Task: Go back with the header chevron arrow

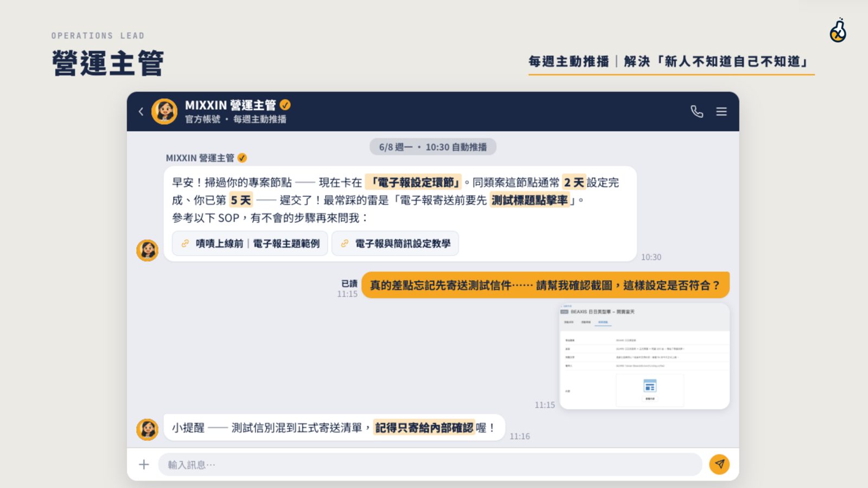Action: coord(141,112)
